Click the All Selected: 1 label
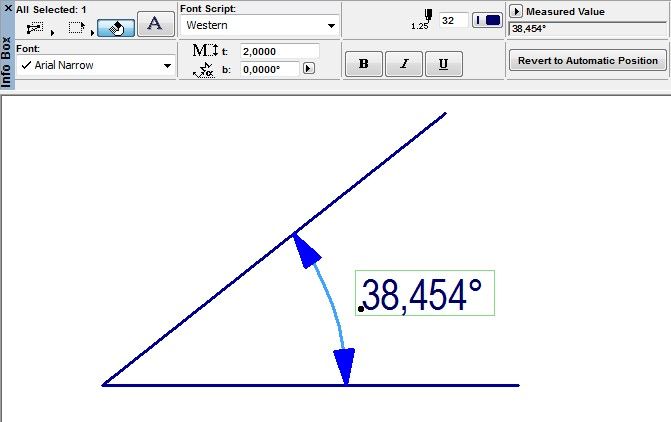Viewport: 671px width, 422px height. click(51, 9)
